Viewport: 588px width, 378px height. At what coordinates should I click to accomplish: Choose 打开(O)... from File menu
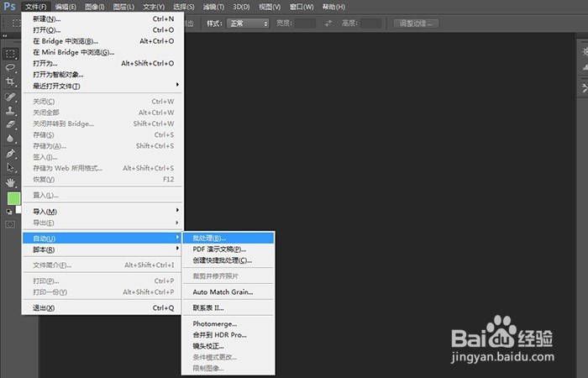click(102, 30)
